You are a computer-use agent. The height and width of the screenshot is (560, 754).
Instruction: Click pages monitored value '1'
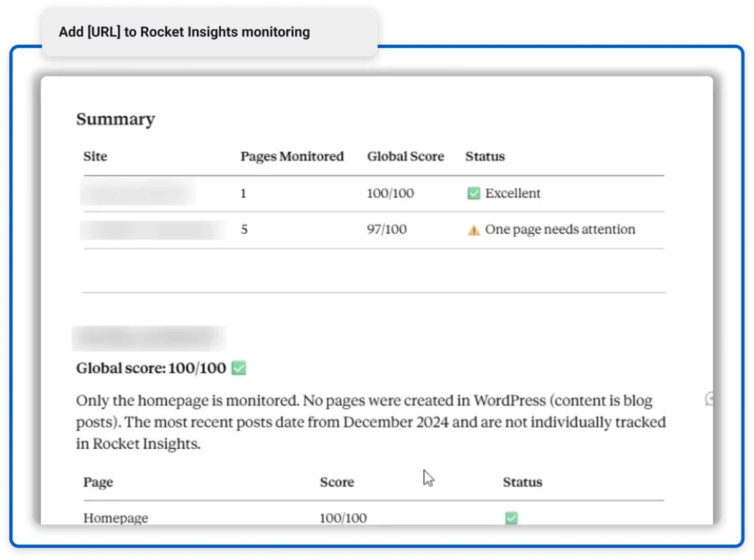(243, 194)
